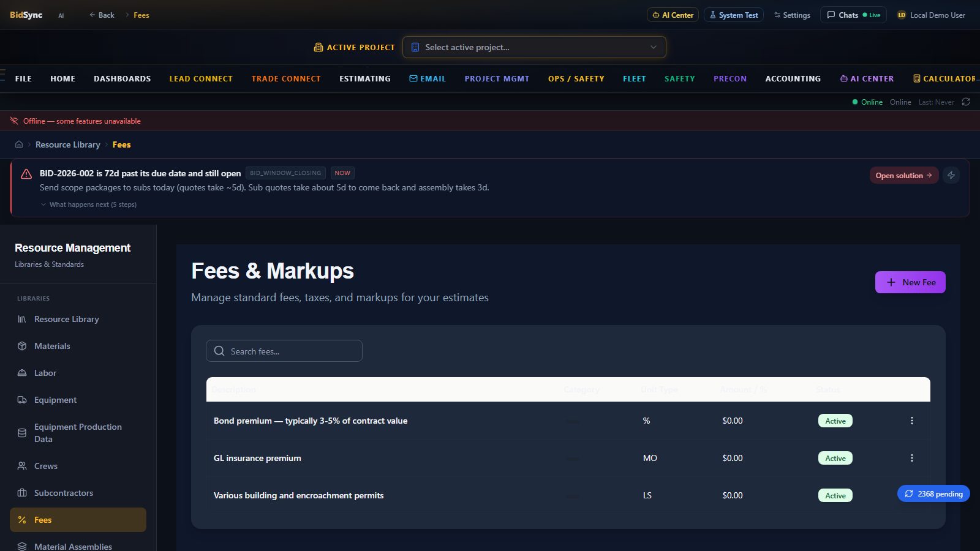The image size is (980, 551).
Task: Open the ESTIMATING menu
Action: [x=365, y=78]
